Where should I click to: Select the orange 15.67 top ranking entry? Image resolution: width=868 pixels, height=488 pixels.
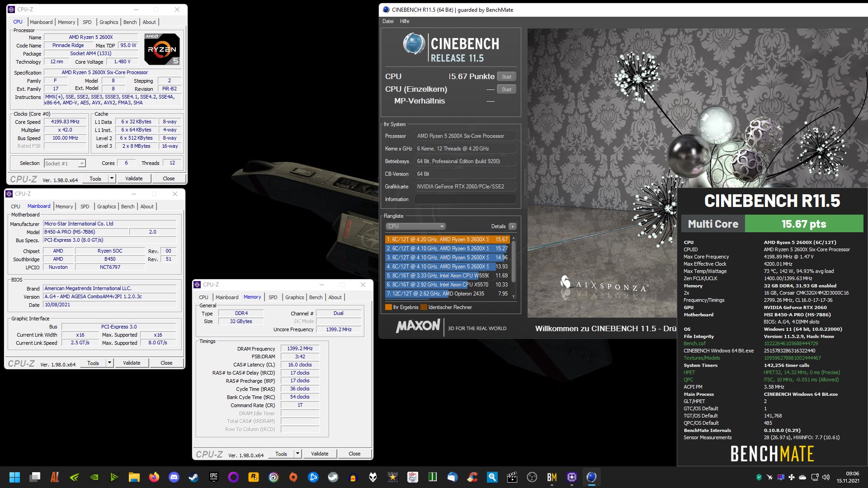(447, 239)
